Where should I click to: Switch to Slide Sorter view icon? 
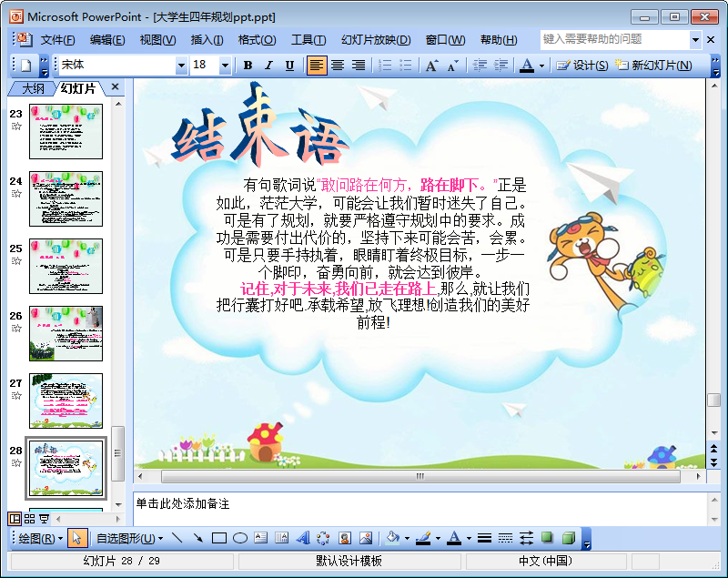click(30, 519)
